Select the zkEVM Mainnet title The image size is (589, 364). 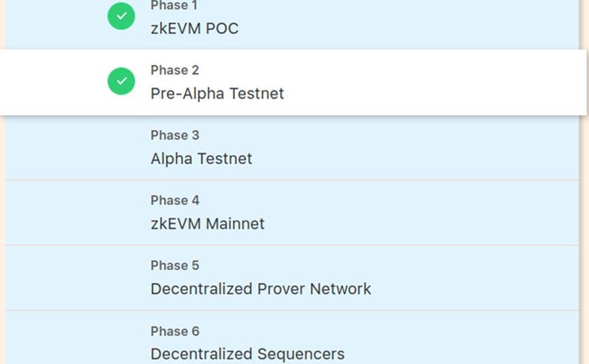tap(207, 224)
